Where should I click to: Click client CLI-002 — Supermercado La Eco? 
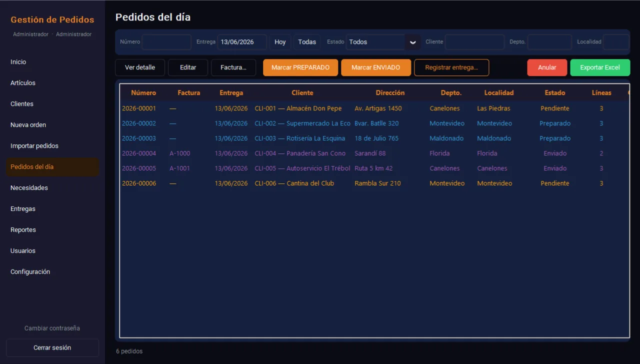pyautogui.click(x=302, y=123)
